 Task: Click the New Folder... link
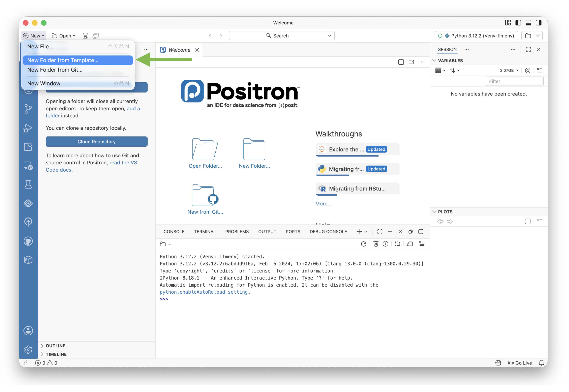click(254, 166)
